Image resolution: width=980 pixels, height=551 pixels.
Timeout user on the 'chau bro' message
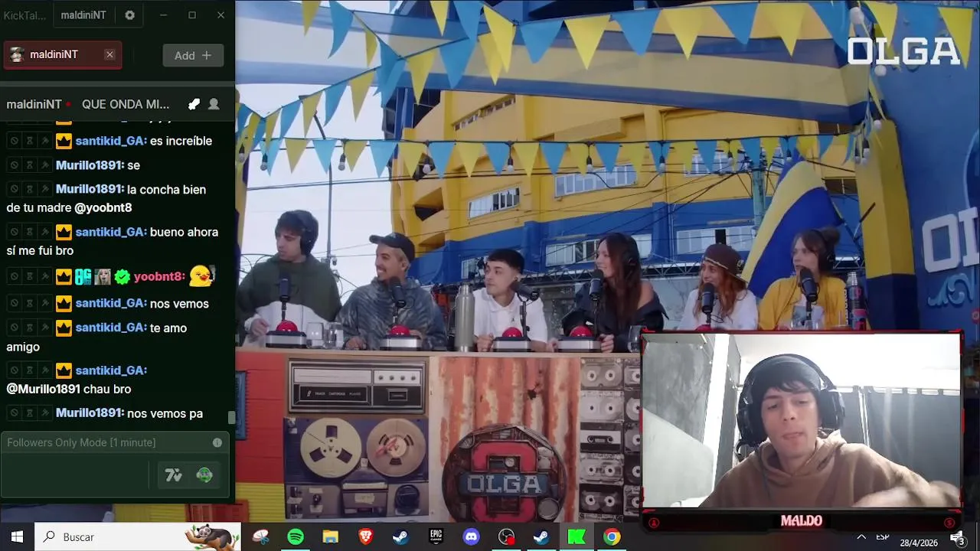(29, 370)
